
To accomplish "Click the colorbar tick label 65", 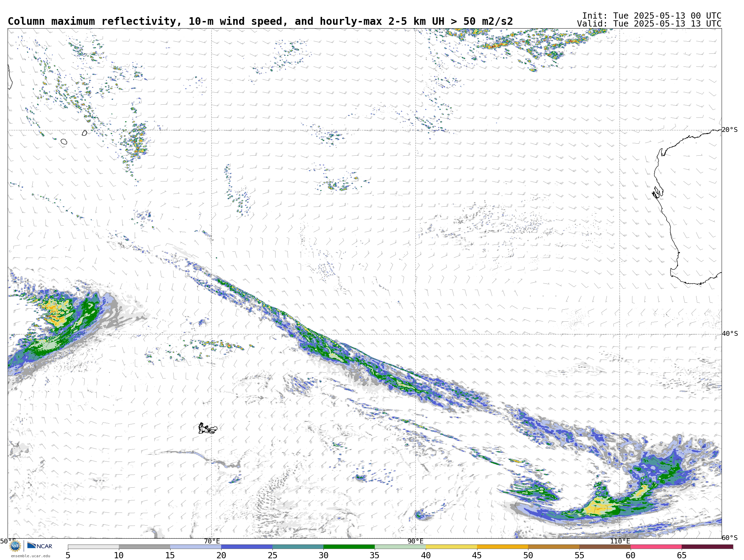I will [x=682, y=555].
